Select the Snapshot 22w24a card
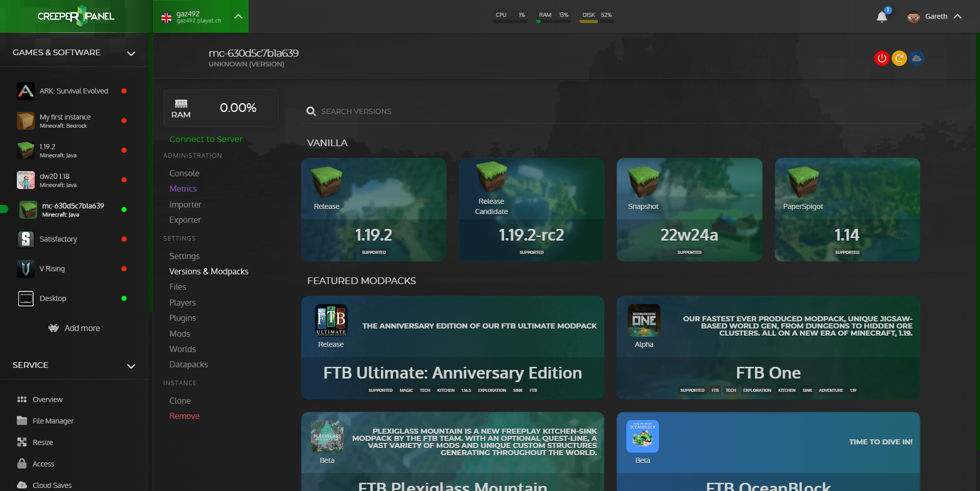 coord(689,209)
